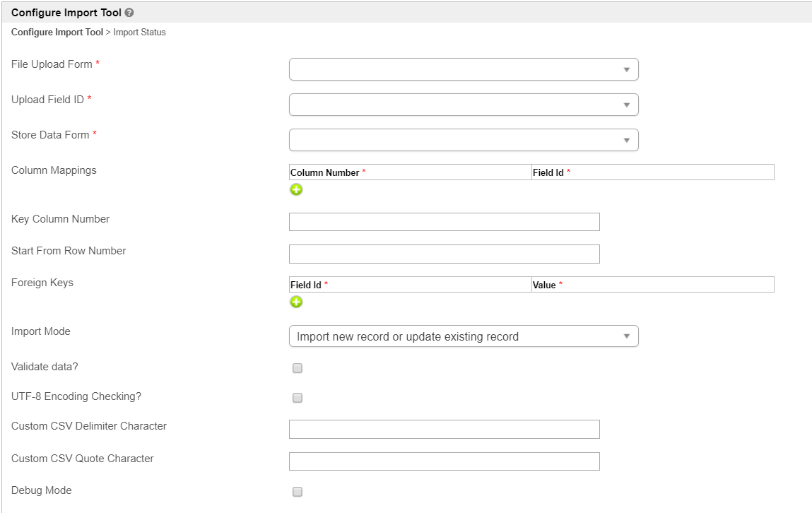Image resolution: width=812 pixels, height=513 pixels.
Task: Add a new Foreign Keys row
Action: (x=296, y=302)
